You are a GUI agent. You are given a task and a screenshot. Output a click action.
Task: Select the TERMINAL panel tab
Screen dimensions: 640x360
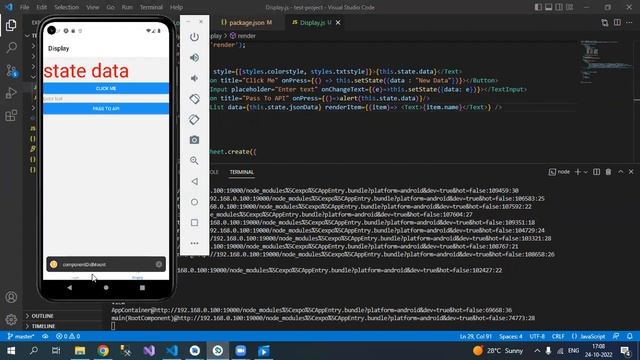[x=241, y=172]
